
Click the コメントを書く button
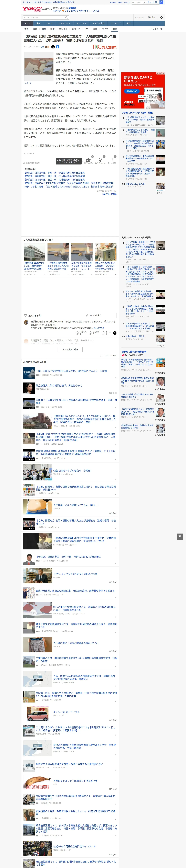pyautogui.click(x=93, y=315)
